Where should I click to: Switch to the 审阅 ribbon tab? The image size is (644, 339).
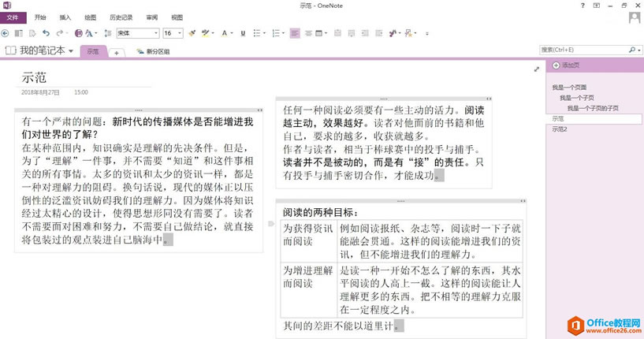[152, 17]
